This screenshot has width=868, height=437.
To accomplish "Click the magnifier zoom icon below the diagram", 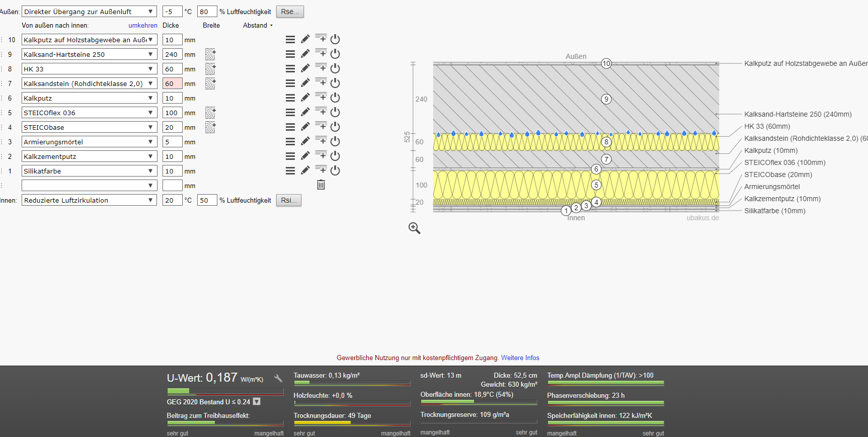I will pyautogui.click(x=414, y=228).
